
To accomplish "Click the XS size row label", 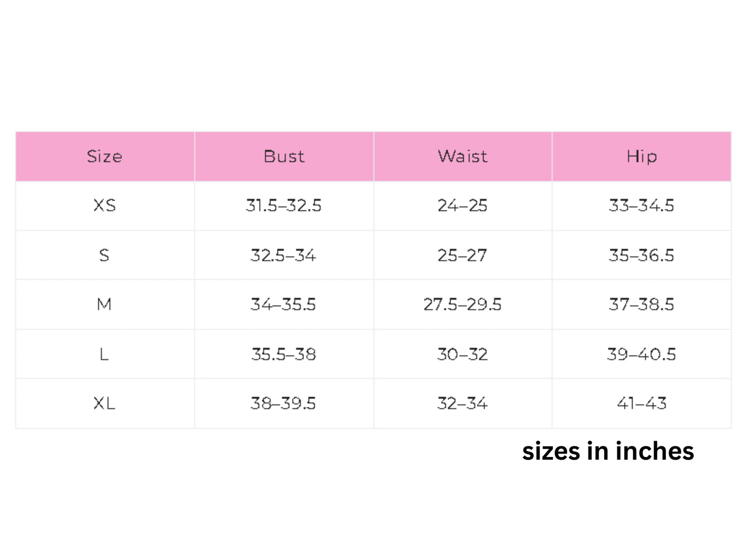I will tap(105, 205).
